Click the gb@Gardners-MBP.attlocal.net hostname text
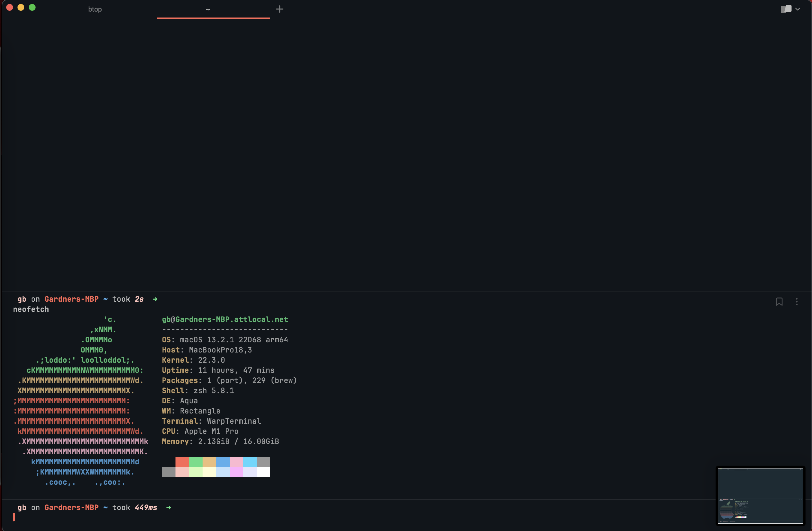 tap(225, 319)
